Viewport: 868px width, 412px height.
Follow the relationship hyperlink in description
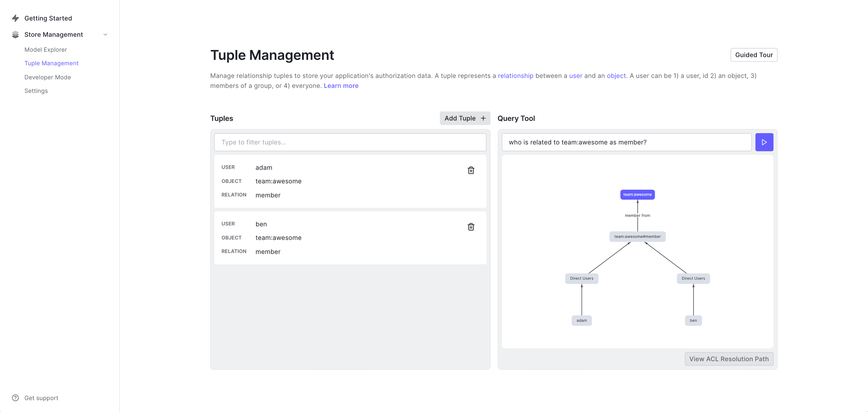click(x=516, y=76)
